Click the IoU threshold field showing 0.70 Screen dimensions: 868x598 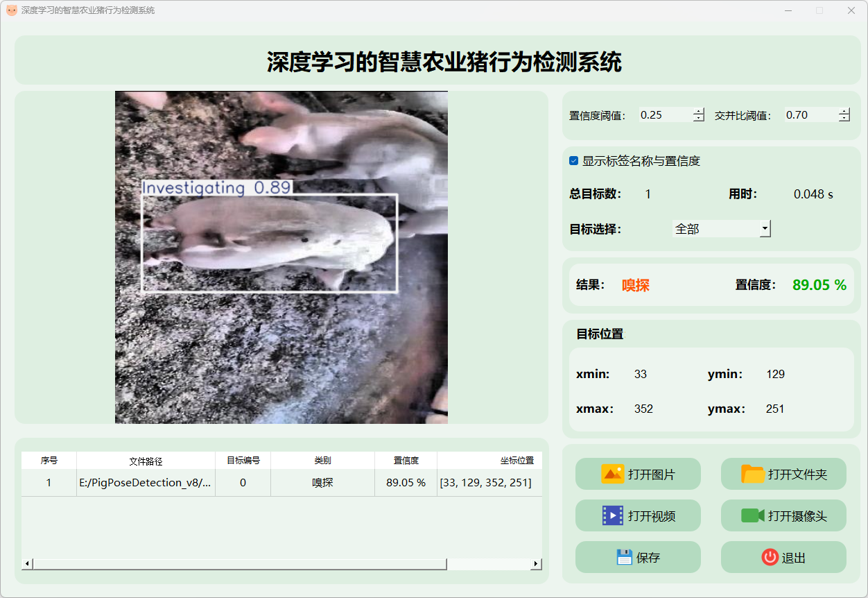click(810, 115)
